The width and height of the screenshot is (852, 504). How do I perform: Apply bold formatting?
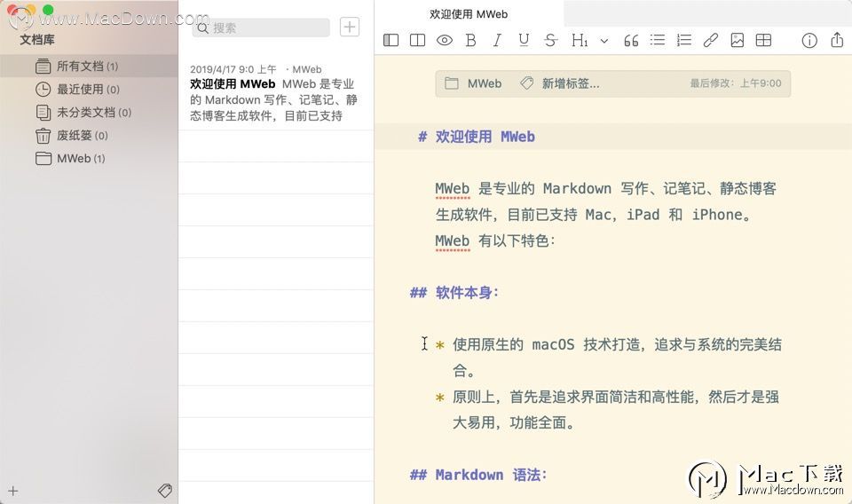(471, 40)
